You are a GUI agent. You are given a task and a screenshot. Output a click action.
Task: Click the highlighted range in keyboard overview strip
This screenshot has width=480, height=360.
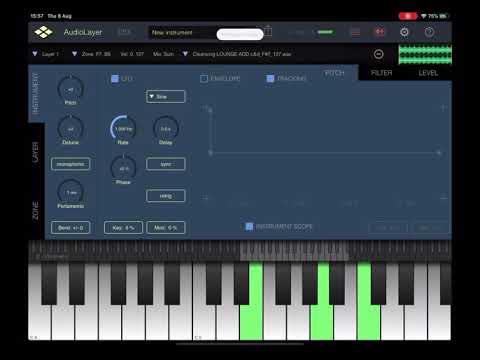tap(294, 251)
